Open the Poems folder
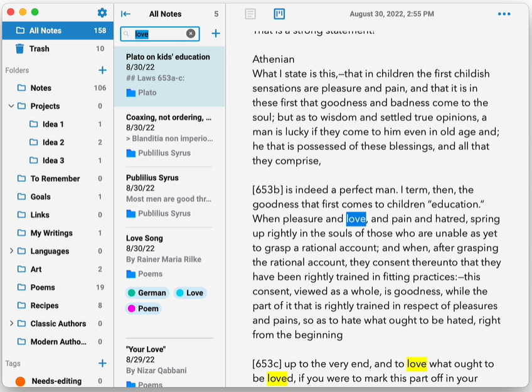The height and width of the screenshot is (392, 532). pos(43,287)
